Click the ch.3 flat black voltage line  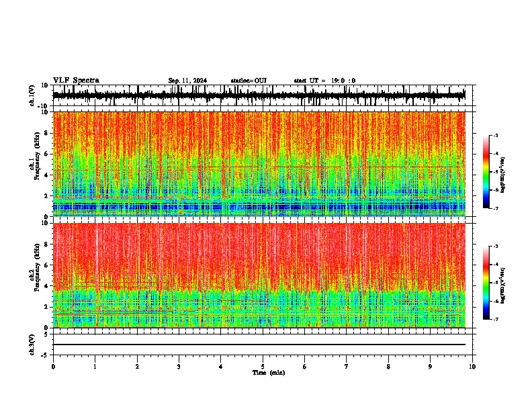pos(259,345)
